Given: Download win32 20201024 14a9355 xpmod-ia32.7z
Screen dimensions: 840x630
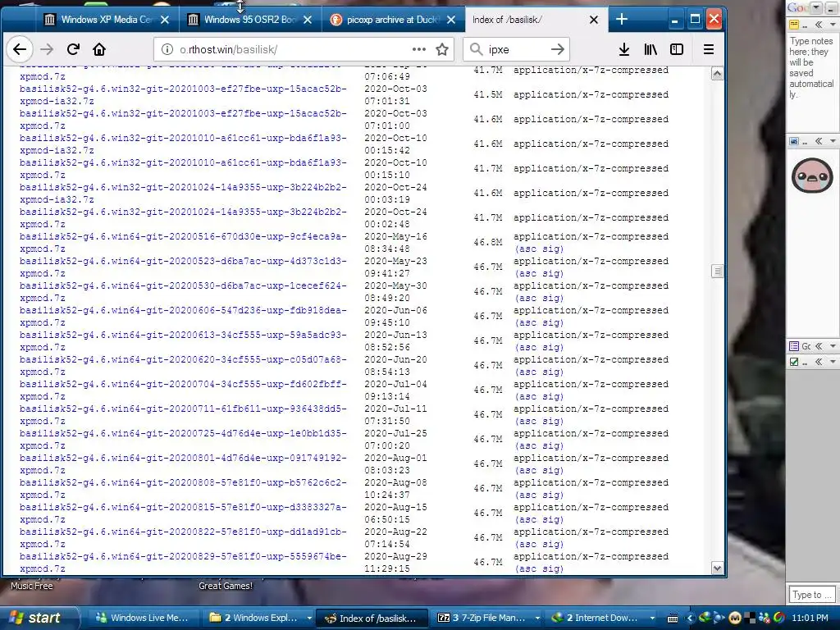Looking at the screenshot, I should coord(183,193).
